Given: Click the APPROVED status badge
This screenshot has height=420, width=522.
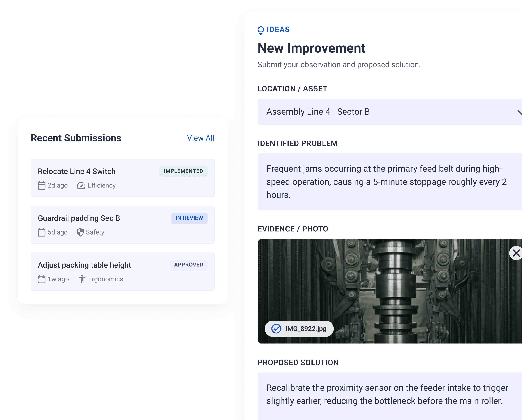Looking at the screenshot, I should pos(189,265).
